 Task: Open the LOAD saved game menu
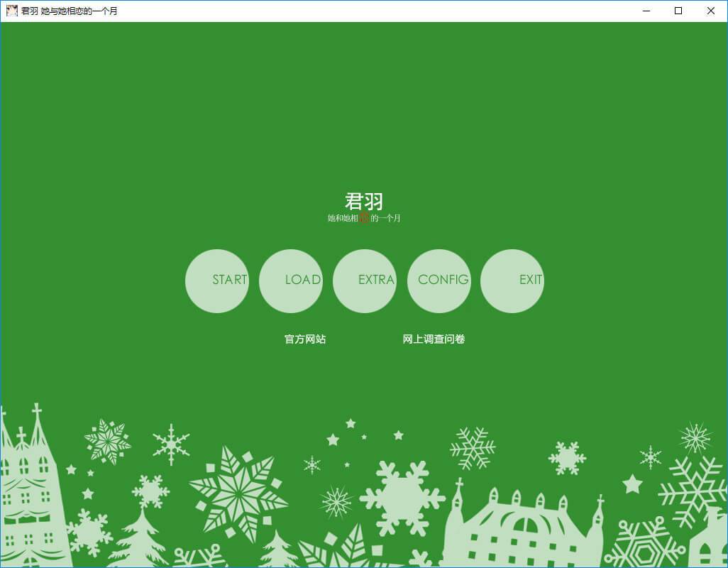click(291, 280)
